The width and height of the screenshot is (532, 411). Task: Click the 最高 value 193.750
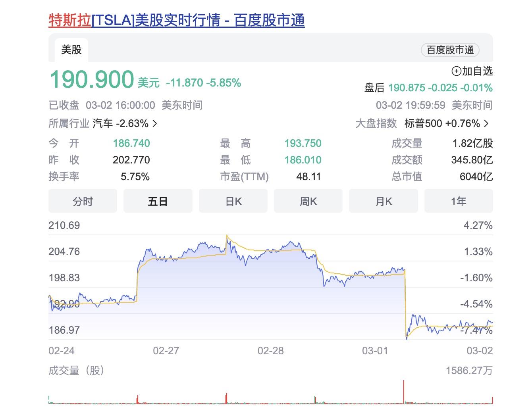[x=303, y=143]
